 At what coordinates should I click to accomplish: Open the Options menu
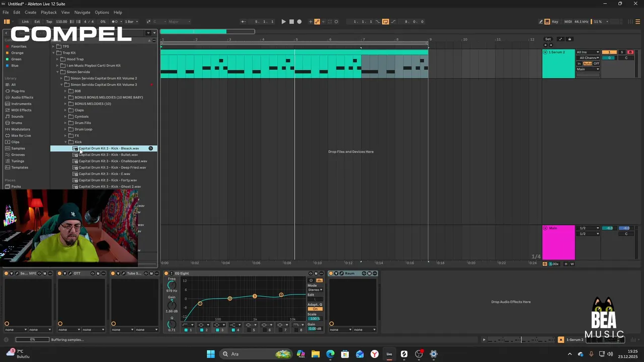pos(102,12)
